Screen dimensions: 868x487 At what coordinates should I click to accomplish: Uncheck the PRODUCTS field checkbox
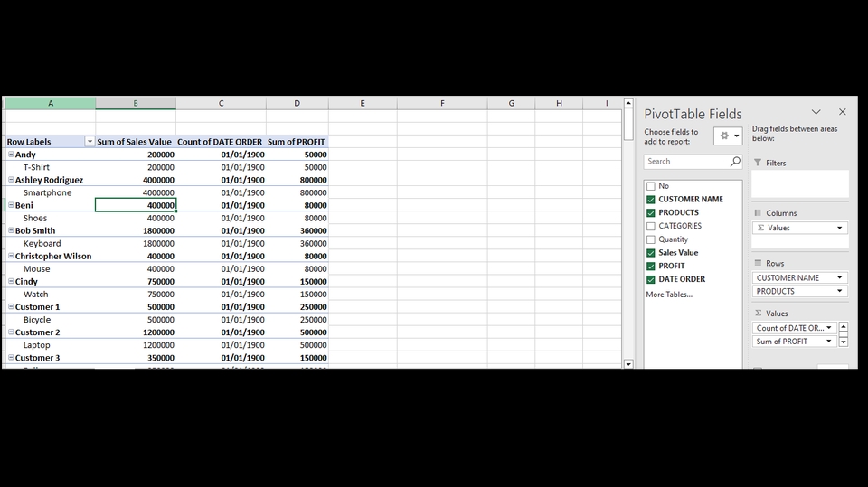point(651,213)
